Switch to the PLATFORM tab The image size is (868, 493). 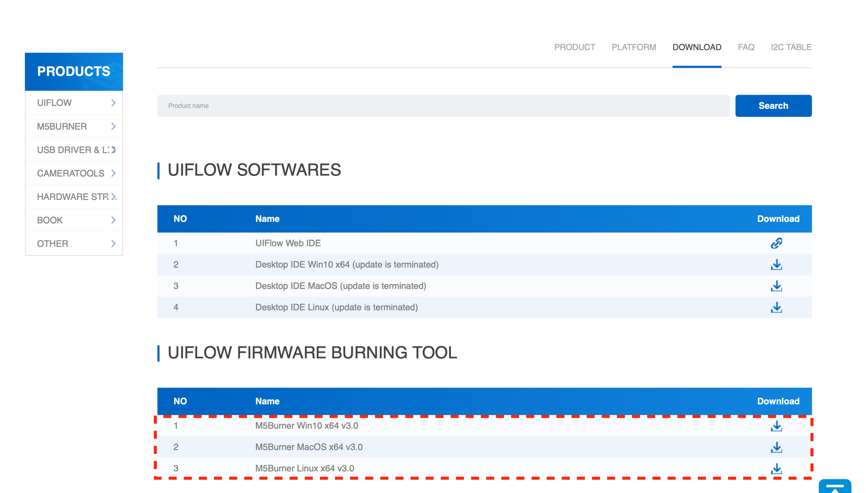click(634, 47)
